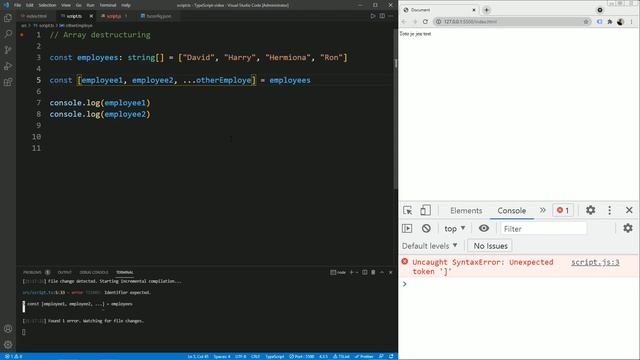Screen dimensions: 640x360
Task: Open the Default levels dropdown
Action: click(x=430, y=246)
